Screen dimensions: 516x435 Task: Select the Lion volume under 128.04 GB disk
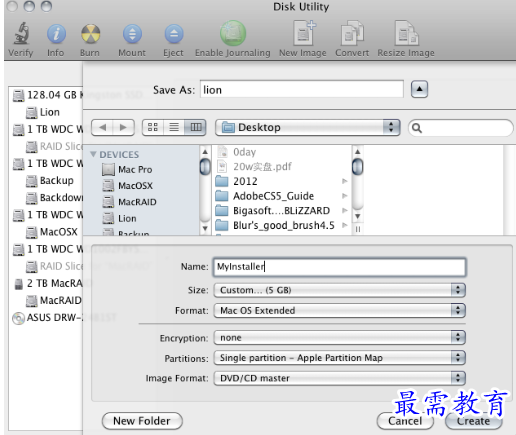[x=43, y=112]
